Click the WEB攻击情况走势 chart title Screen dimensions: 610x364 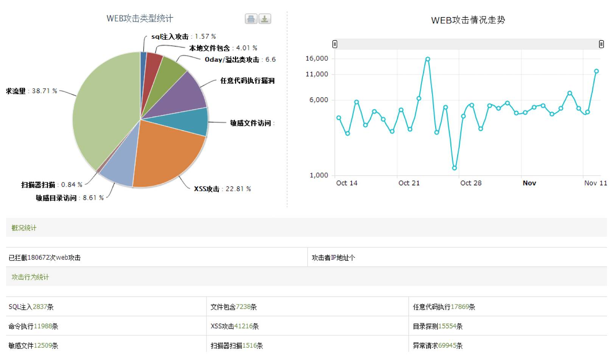(468, 20)
